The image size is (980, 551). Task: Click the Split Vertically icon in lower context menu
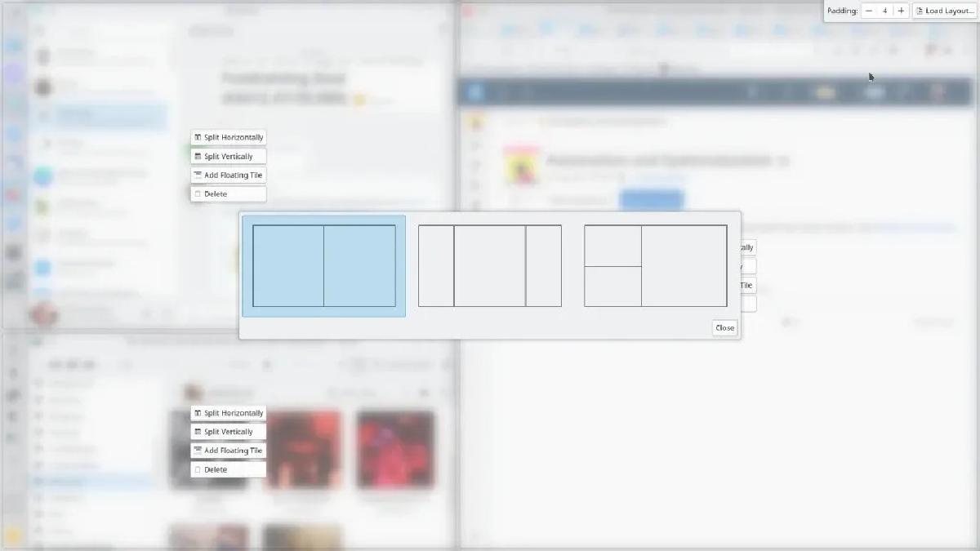point(198,431)
